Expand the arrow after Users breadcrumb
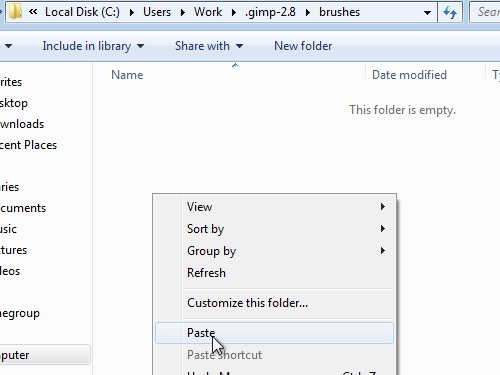Screen dimensions: 500x375 tap(183, 13)
